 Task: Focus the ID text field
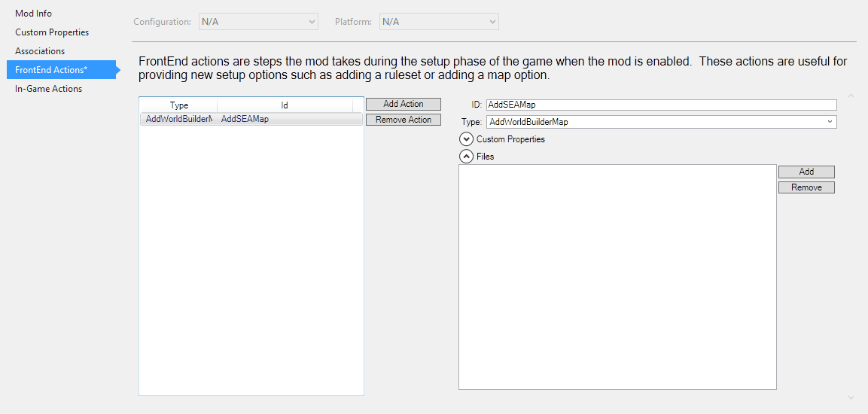click(661, 105)
